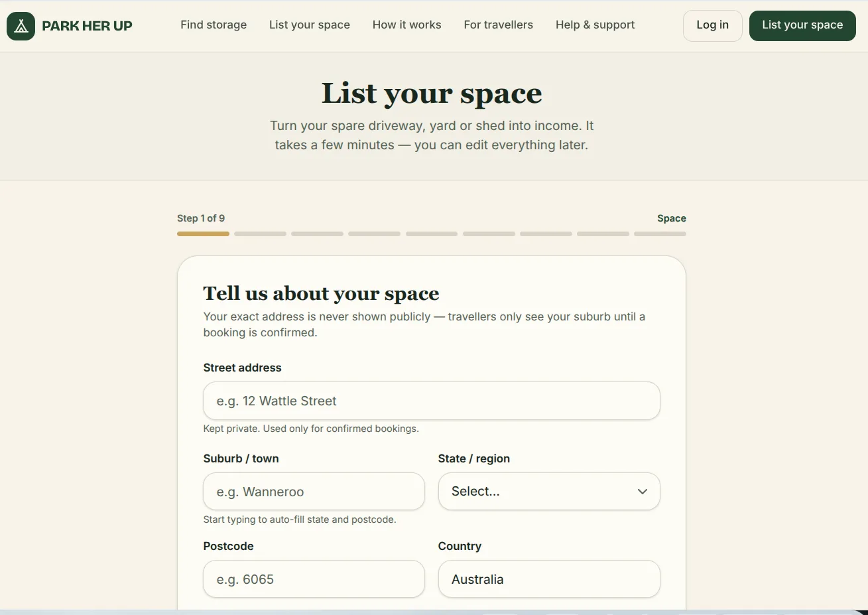Open the Find storage menu item
The image size is (868, 615).
pos(214,25)
